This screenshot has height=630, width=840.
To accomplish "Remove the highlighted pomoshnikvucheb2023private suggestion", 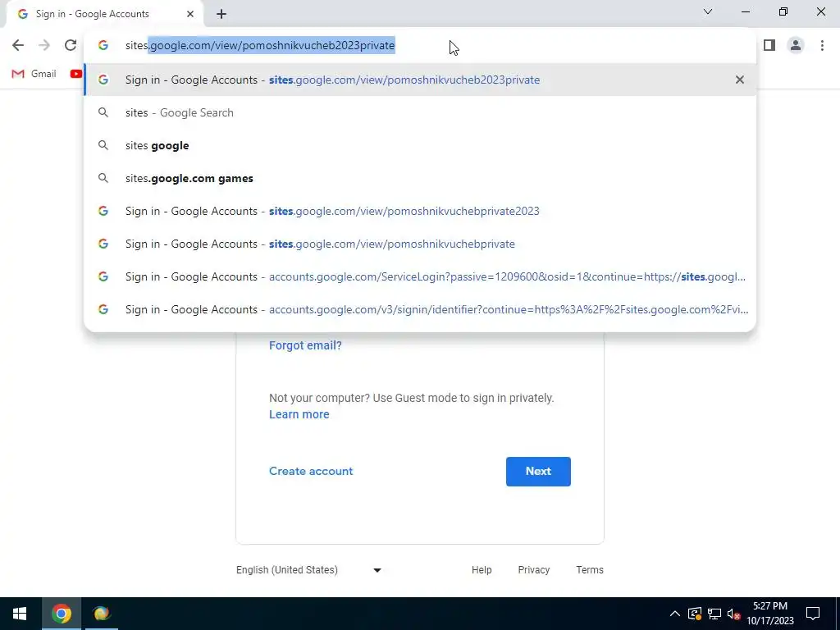I will [740, 80].
